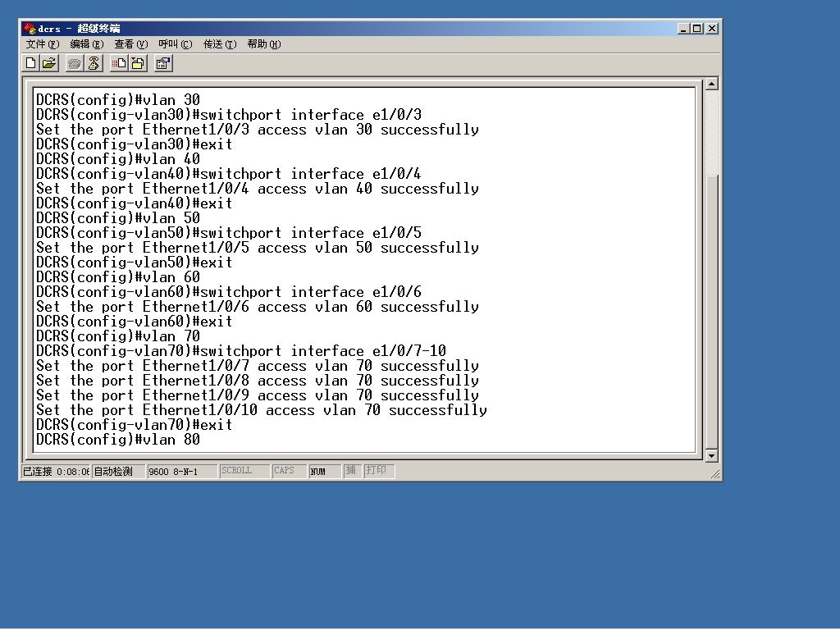840x630 pixels.
Task: Click the 9600 8-N-1 status entry
Action: pyautogui.click(x=181, y=472)
